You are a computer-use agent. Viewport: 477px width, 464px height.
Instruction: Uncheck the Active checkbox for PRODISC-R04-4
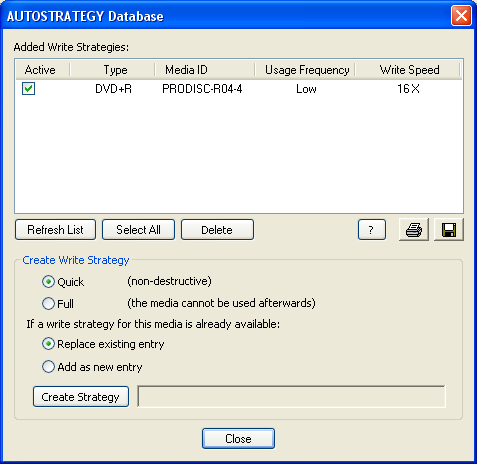[28, 89]
